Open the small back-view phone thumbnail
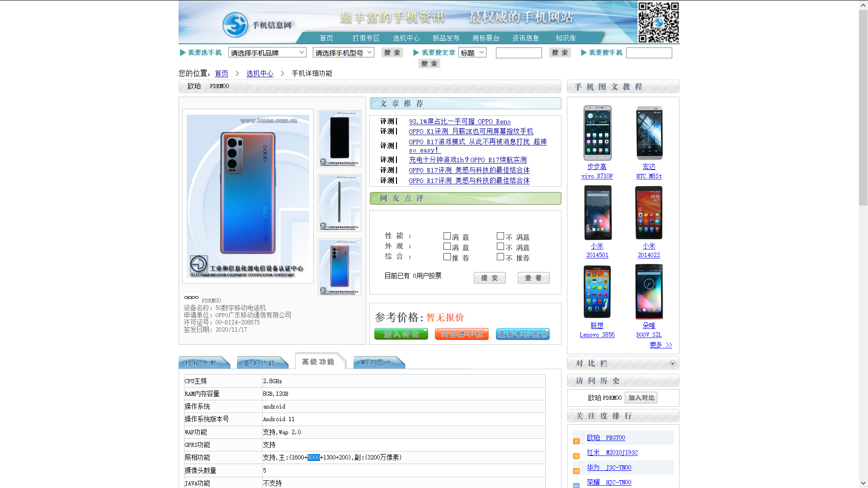This screenshot has width=868, height=488. (x=340, y=267)
